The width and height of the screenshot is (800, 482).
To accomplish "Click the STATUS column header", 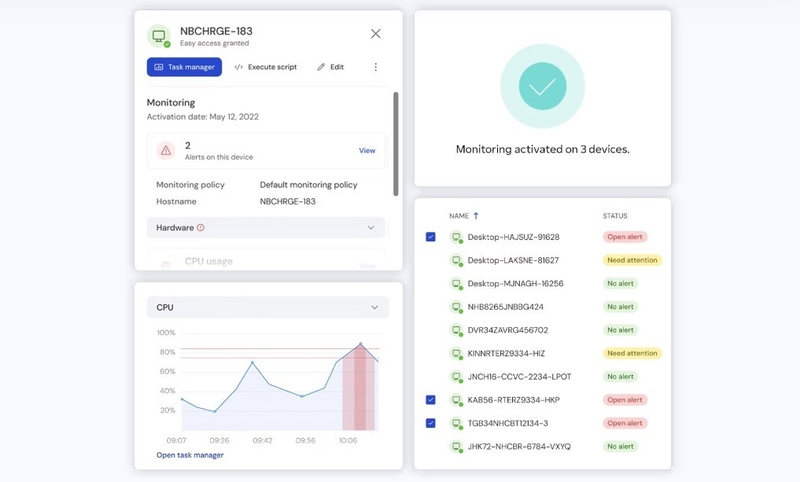I will (x=615, y=216).
